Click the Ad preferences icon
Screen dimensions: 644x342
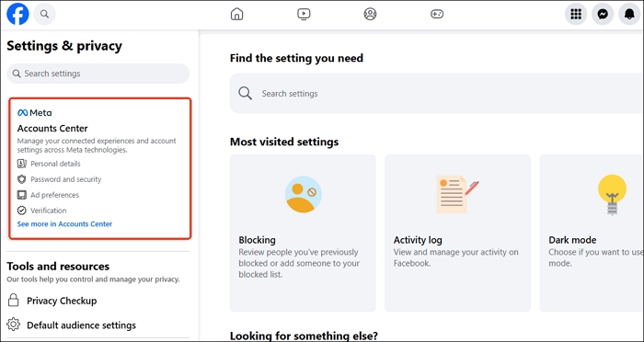pos(22,195)
